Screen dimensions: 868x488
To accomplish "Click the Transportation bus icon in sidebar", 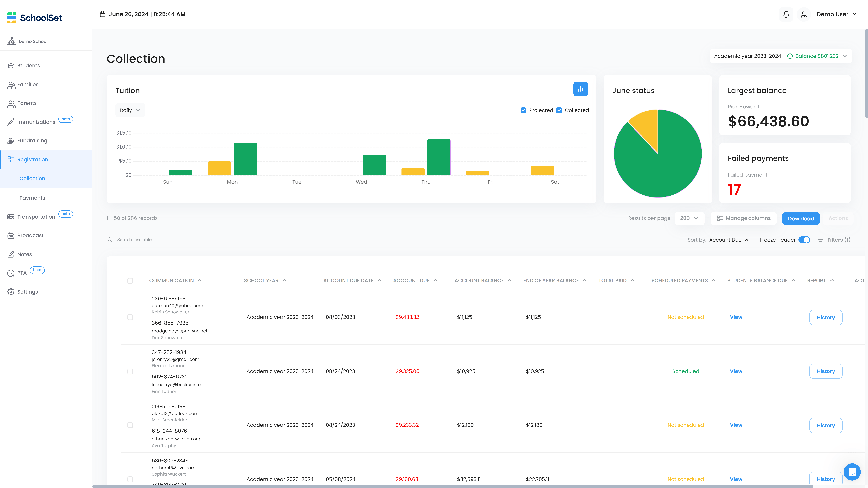I will (x=11, y=217).
